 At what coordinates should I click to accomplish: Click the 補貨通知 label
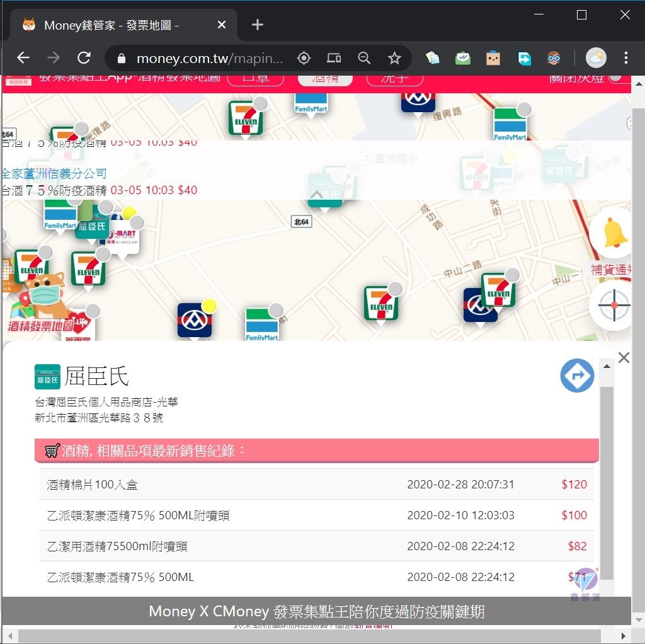pos(611,270)
